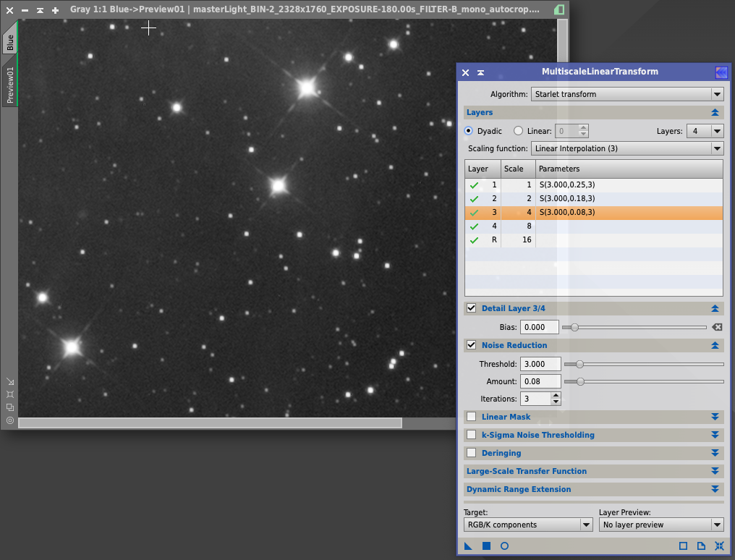Image resolution: width=735 pixels, height=560 pixels.
Task: Close the MultiscaleLinearTransform dialog
Action: pyautogui.click(x=465, y=72)
